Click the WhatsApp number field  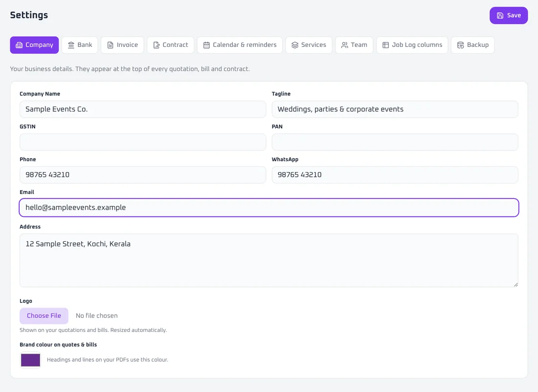395,175
